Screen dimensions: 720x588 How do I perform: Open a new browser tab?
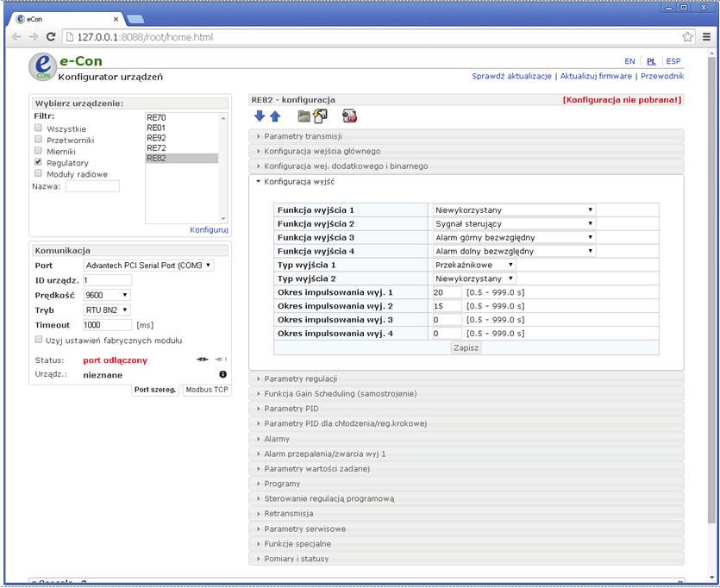pyautogui.click(x=135, y=19)
